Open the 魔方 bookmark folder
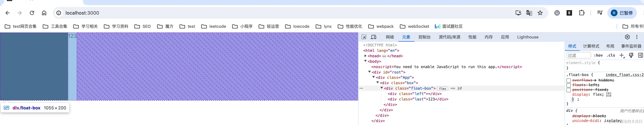 click(165, 26)
